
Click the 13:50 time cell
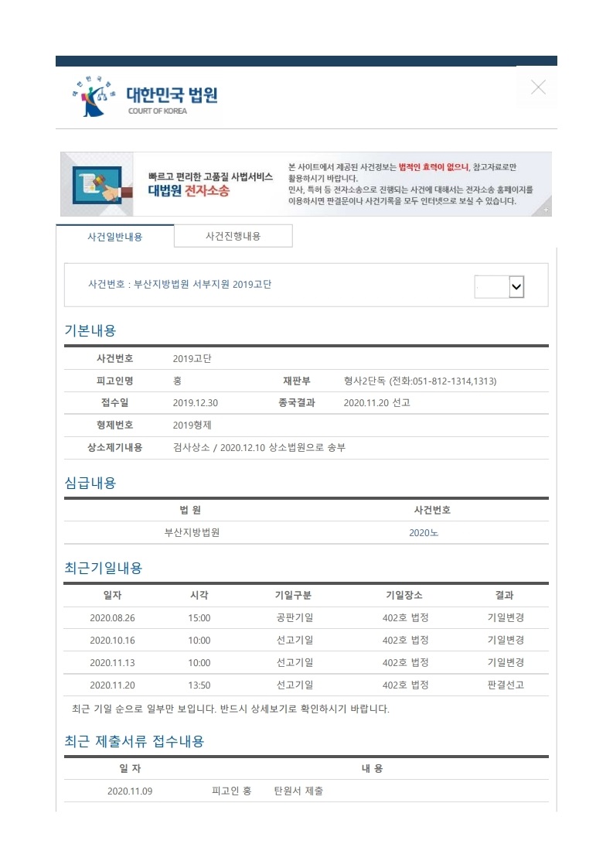[199, 685]
